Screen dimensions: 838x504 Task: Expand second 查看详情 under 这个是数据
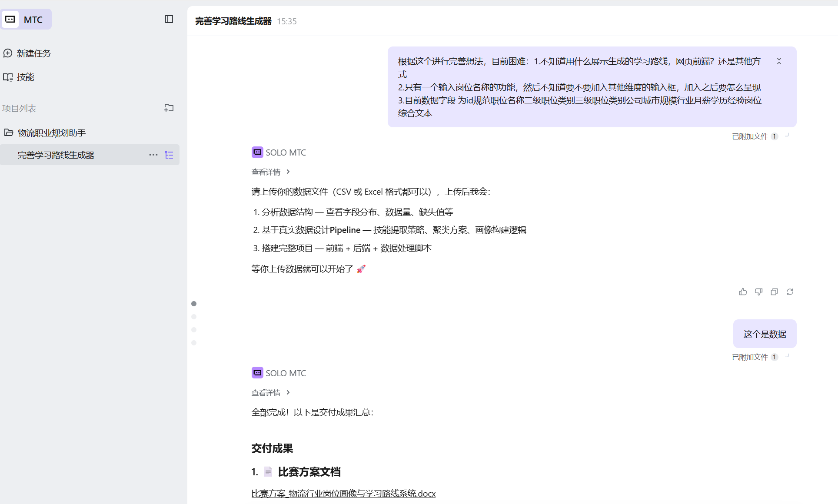tap(270, 393)
